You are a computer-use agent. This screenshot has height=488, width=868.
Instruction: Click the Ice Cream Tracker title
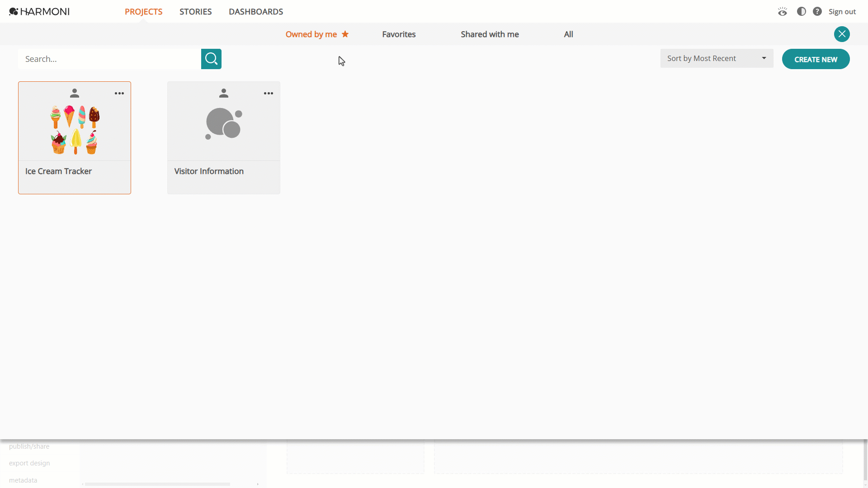click(x=58, y=171)
